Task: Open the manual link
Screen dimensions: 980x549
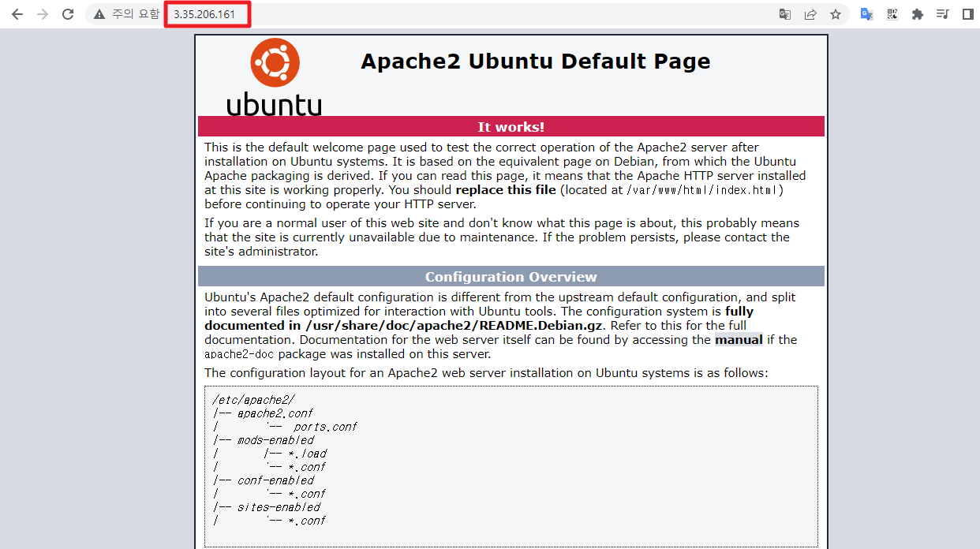Action: pos(739,340)
